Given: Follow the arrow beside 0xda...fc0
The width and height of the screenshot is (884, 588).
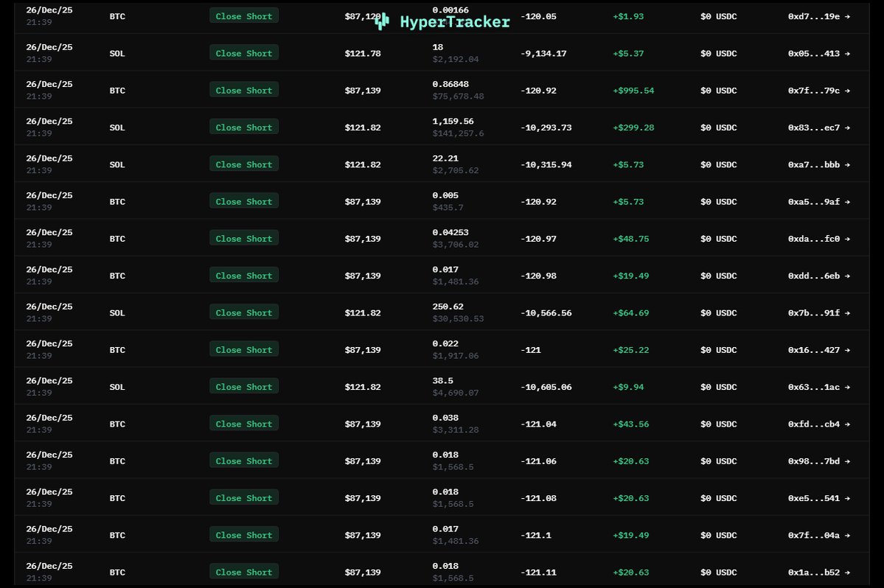Looking at the screenshot, I should click(x=847, y=239).
